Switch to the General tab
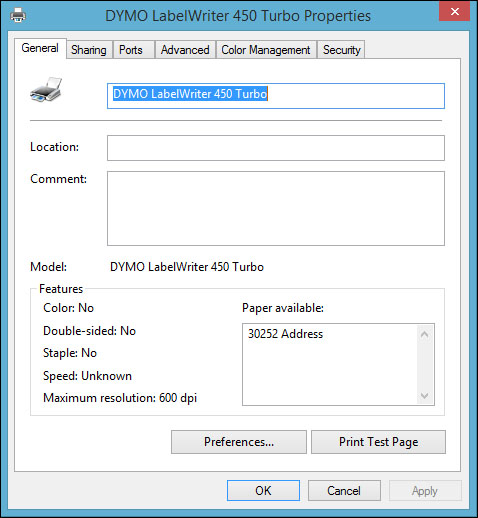The image size is (478, 518). click(x=40, y=48)
